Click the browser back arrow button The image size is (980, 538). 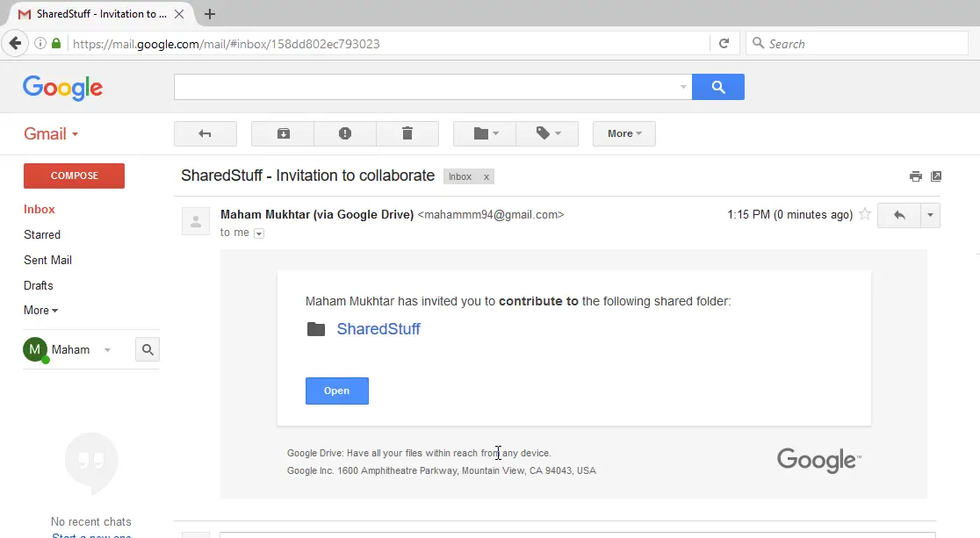click(15, 43)
